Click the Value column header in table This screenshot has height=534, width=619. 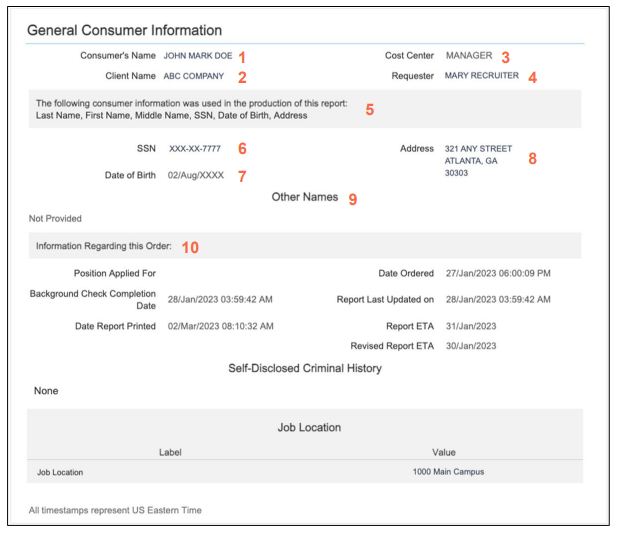coord(443,452)
